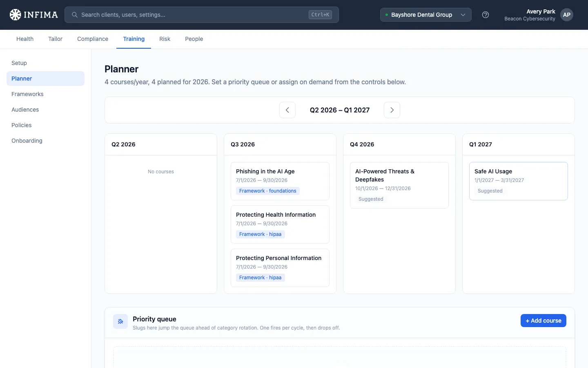Switch to the People tab
Viewport: 588px width, 368px height.
[194, 39]
